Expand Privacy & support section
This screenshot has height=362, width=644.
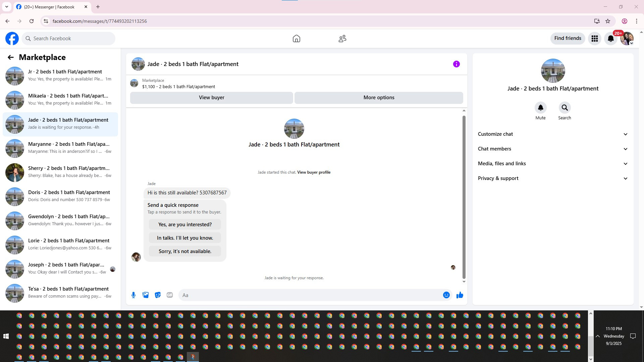[553, 178]
